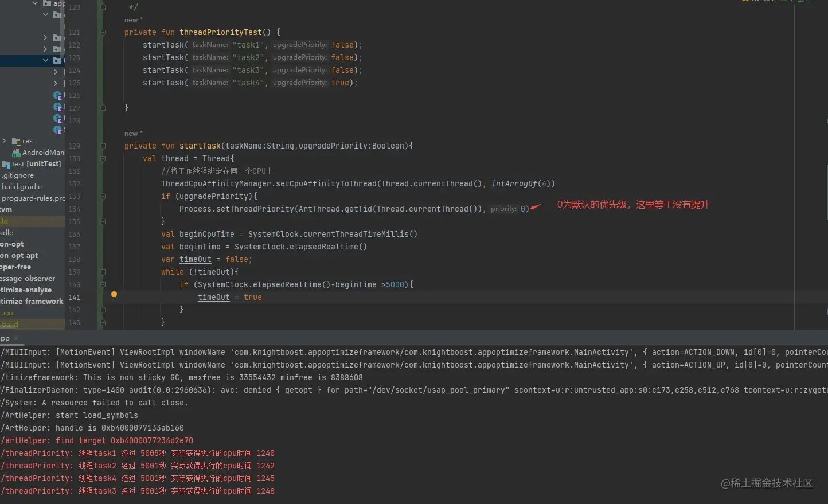
Task: Click 'taskName:' hint on the task2 line
Action: [210, 58]
